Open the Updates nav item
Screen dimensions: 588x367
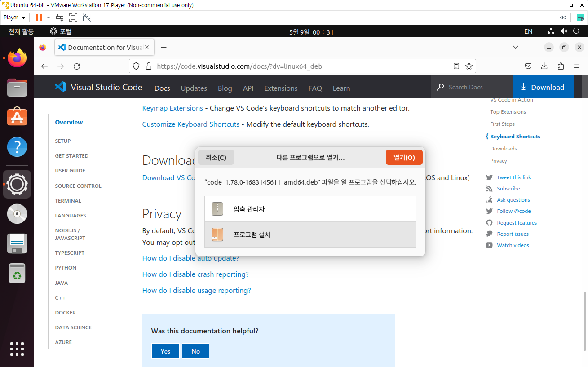point(194,88)
